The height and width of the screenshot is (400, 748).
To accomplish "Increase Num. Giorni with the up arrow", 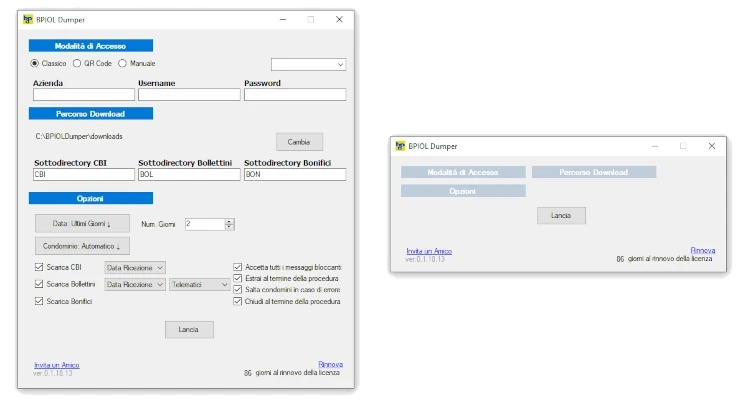I will point(230,221).
